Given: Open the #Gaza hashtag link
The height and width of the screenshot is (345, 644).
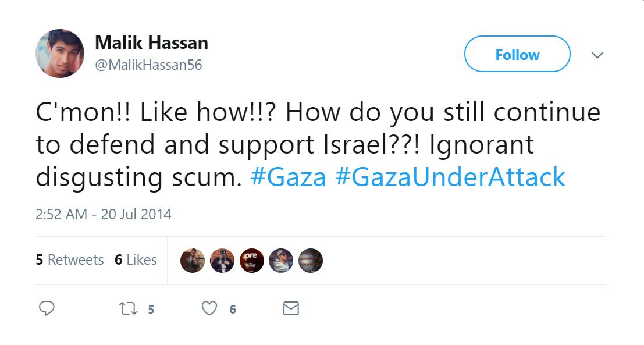Looking at the screenshot, I should [x=288, y=177].
